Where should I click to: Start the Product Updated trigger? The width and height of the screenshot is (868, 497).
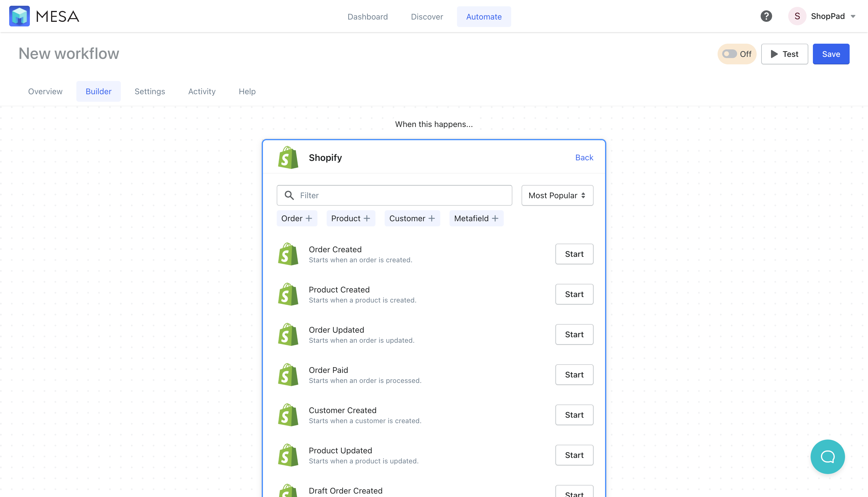(574, 455)
